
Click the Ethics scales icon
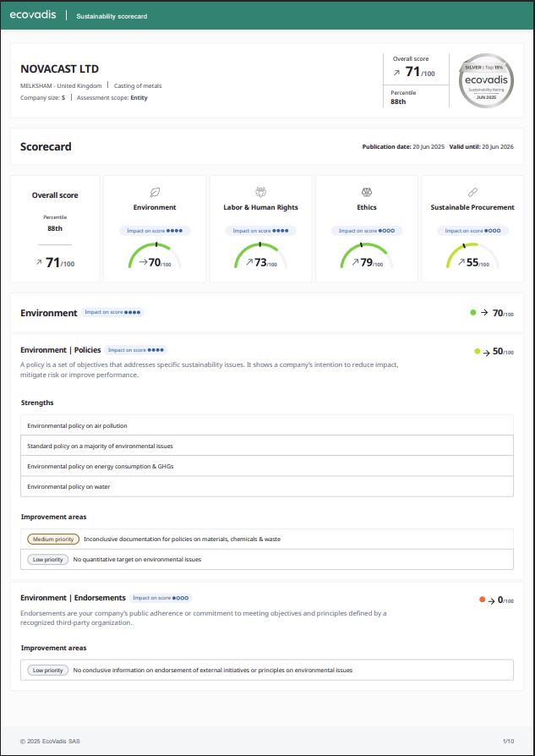(x=367, y=192)
